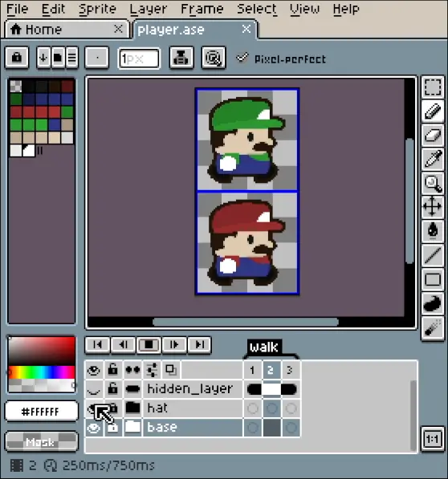Toggle all layers lock in timeline header
Viewport: 448px width, 479px height.
[x=112, y=370]
